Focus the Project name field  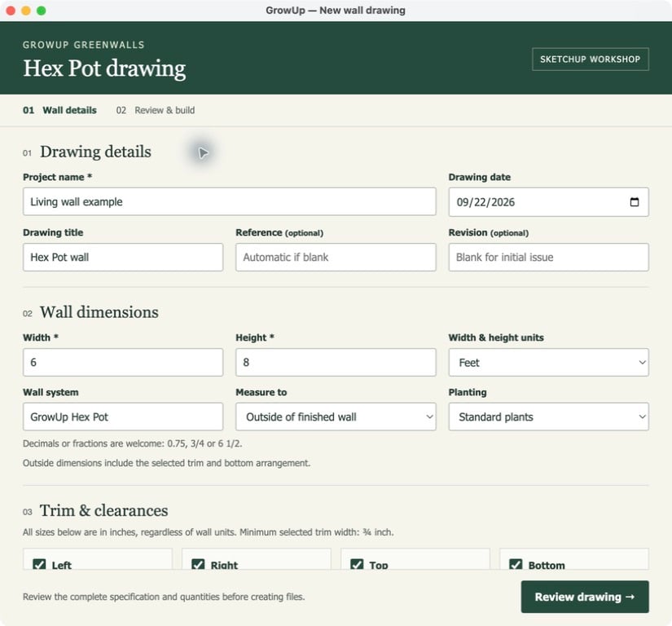pyautogui.click(x=229, y=201)
